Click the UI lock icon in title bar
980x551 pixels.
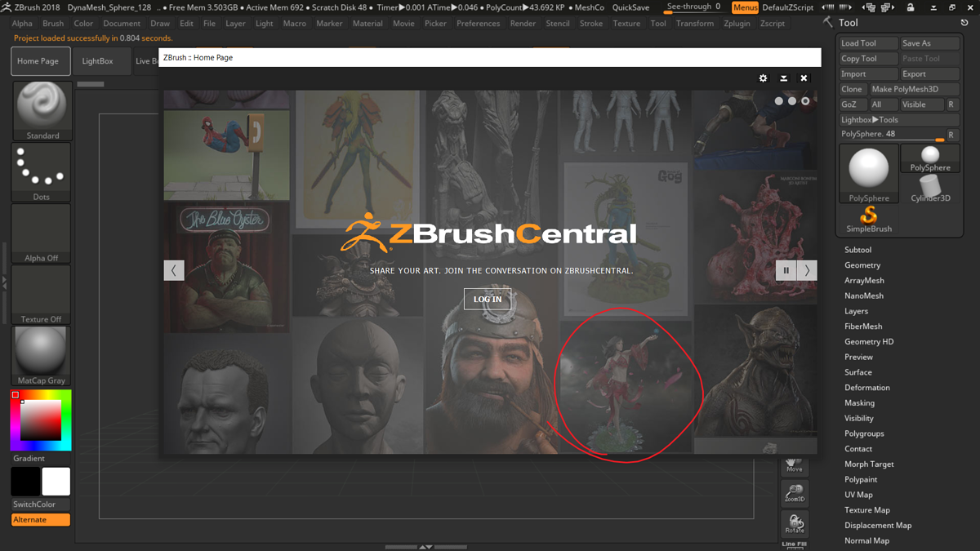coord(911,7)
